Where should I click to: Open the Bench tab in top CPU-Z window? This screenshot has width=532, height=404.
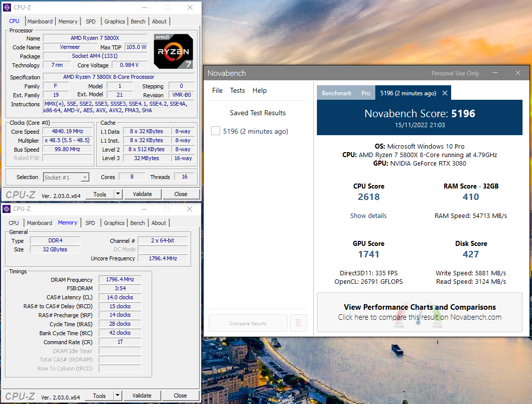point(138,21)
